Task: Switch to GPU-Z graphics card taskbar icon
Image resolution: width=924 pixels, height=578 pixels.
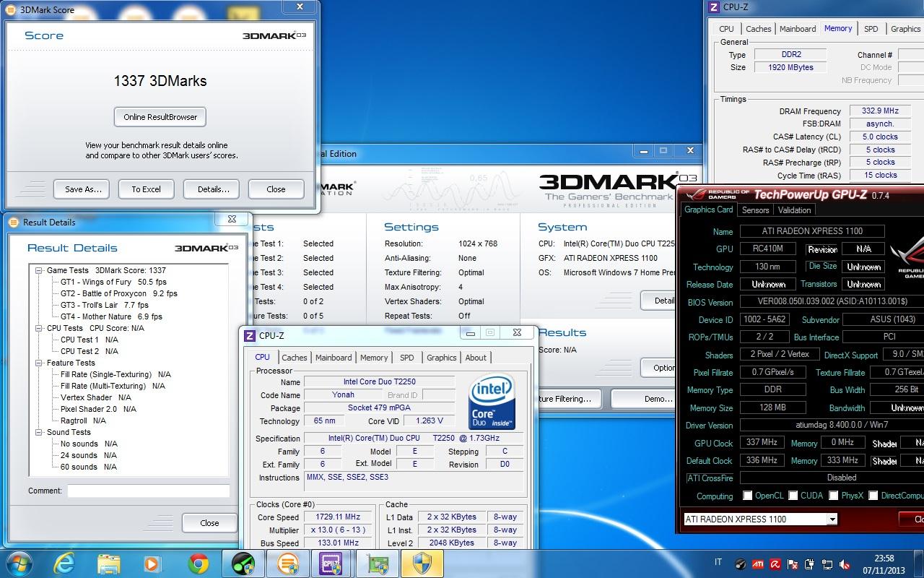Action: click(x=377, y=563)
